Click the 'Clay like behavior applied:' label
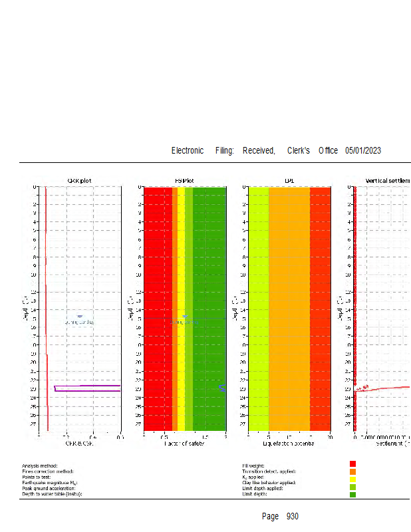The image size is (411, 532). 270,483
